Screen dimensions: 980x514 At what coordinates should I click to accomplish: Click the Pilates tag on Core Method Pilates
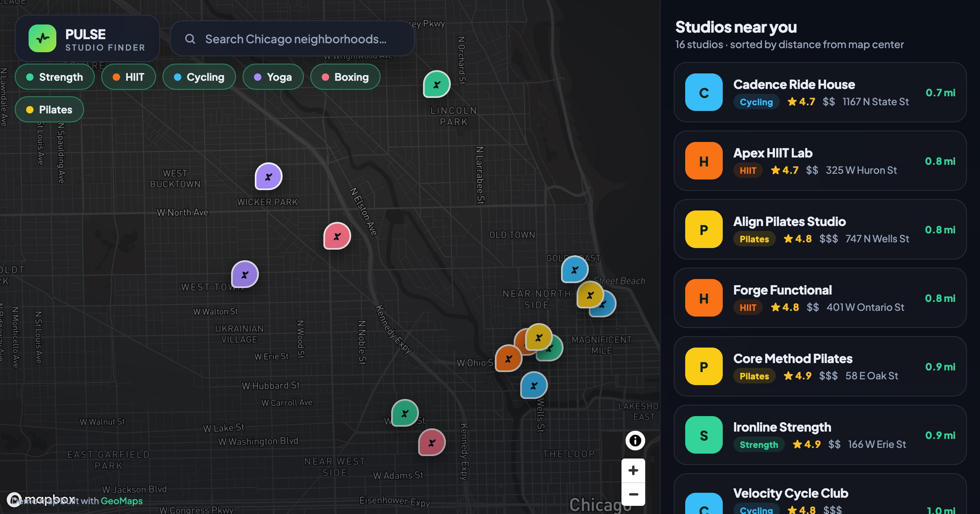754,376
